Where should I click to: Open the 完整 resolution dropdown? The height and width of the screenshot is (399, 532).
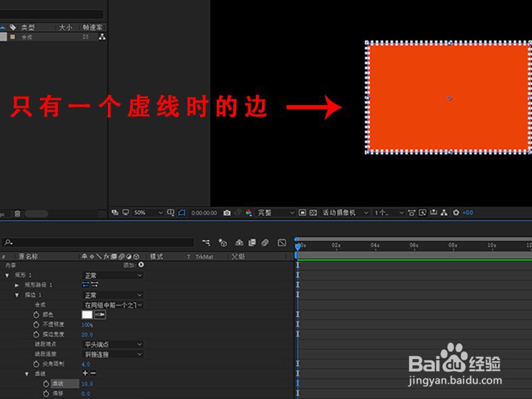(275, 212)
